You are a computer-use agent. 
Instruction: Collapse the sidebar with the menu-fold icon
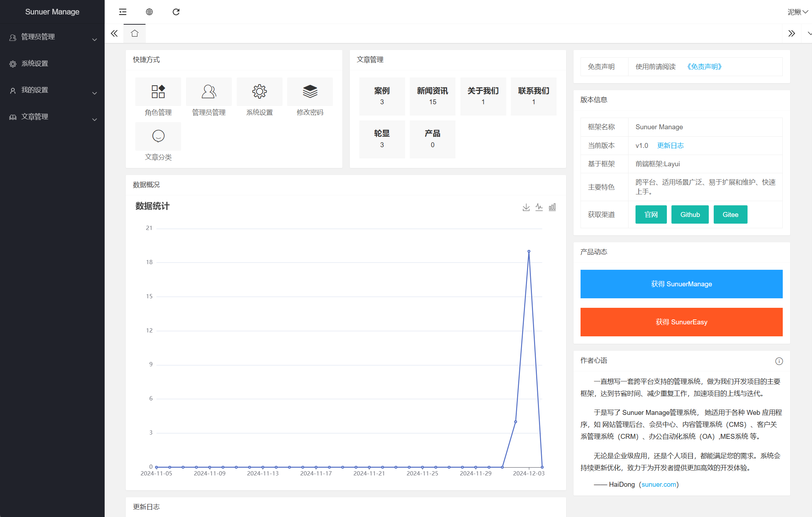123,12
